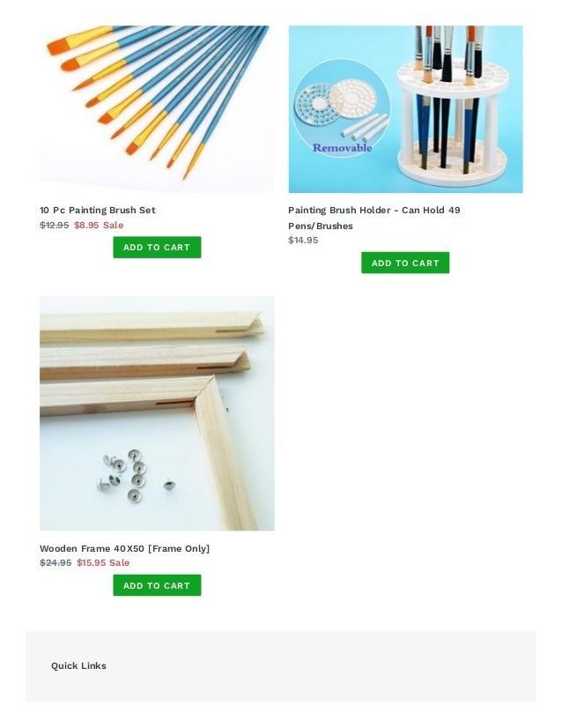
Task: Click the Wooden Frame 40X50 [Frame Only] title
Action: 125,548
